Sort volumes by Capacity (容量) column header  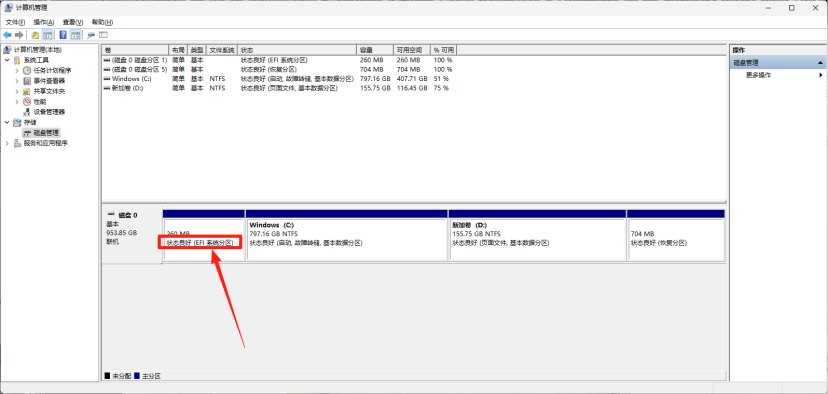pos(375,50)
